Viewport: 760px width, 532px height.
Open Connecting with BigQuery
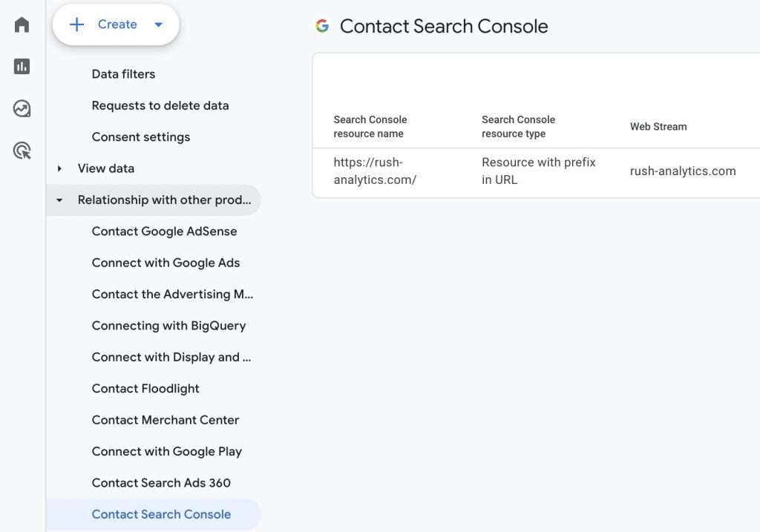(x=168, y=326)
